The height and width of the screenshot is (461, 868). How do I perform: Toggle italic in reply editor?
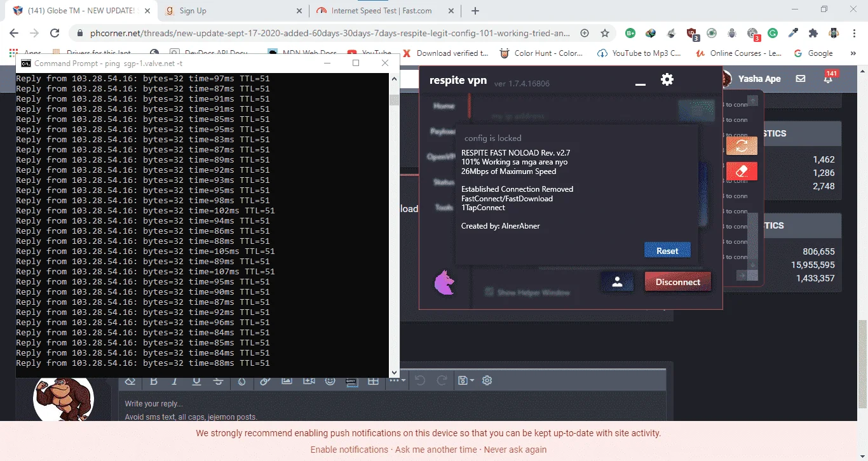(175, 381)
